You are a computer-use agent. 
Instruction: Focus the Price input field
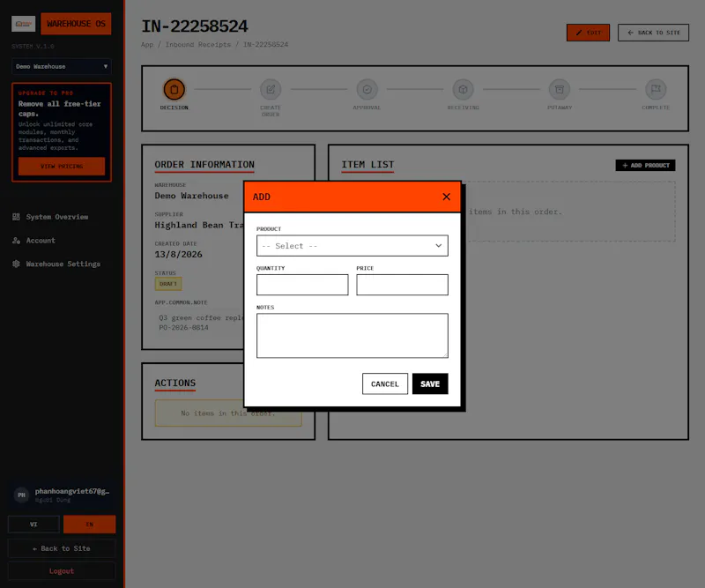click(x=402, y=285)
